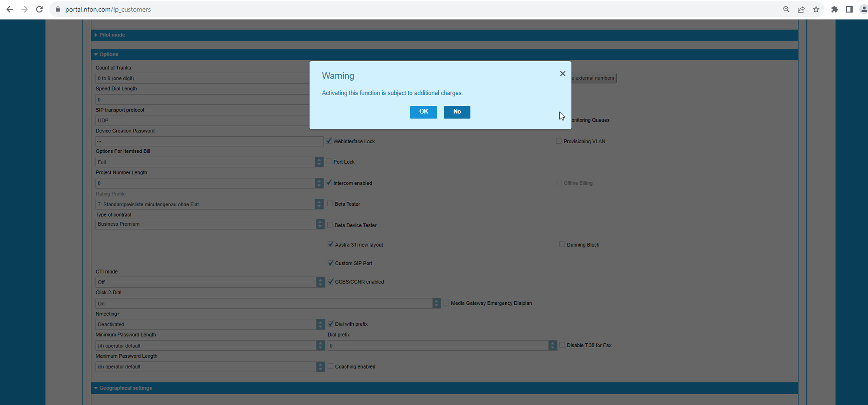Toggle the Webinterface Lock checkbox

(329, 141)
